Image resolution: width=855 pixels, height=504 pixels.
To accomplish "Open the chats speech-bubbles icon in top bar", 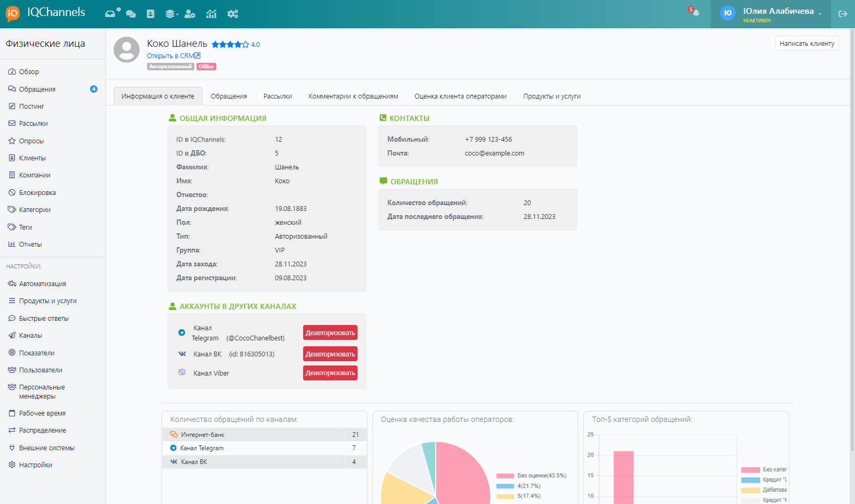I will (x=131, y=14).
